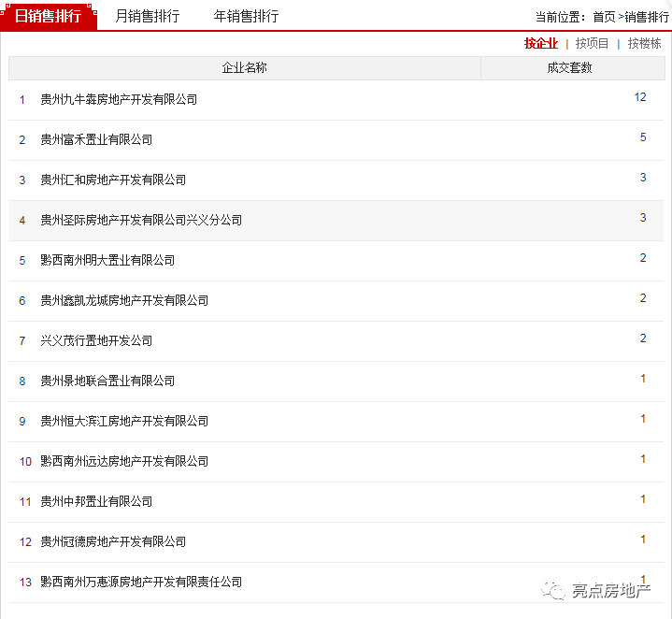Select 黔西南州远达房地产开发有限公司 row
Image resolution: width=672 pixels, height=619 pixels.
coord(336,462)
